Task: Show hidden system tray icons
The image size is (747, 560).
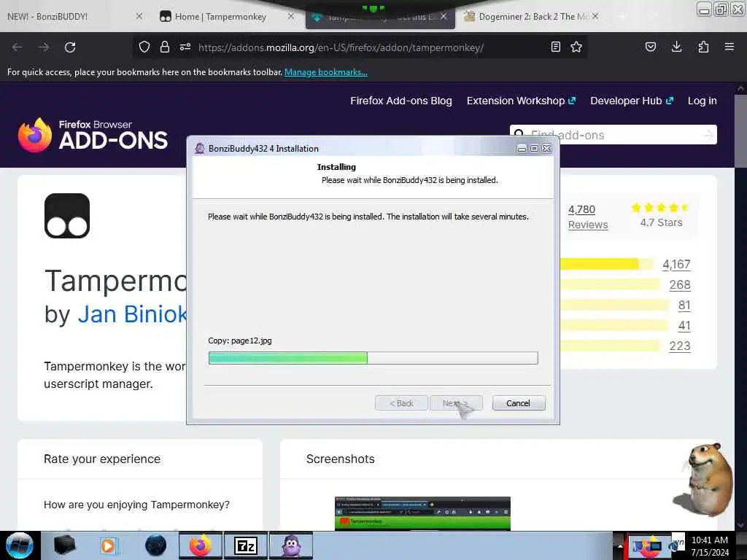Action: pyautogui.click(x=620, y=546)
